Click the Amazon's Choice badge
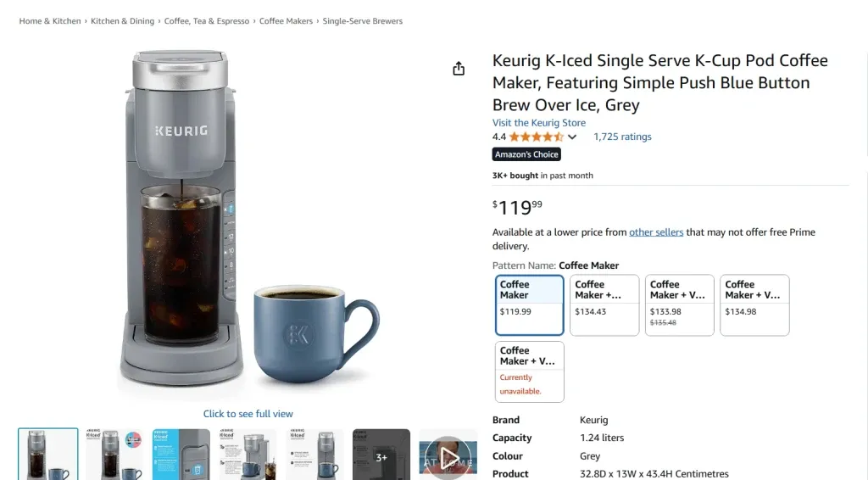Image resolution: width=868 pixels, height=480 pixels. (526, 154)
